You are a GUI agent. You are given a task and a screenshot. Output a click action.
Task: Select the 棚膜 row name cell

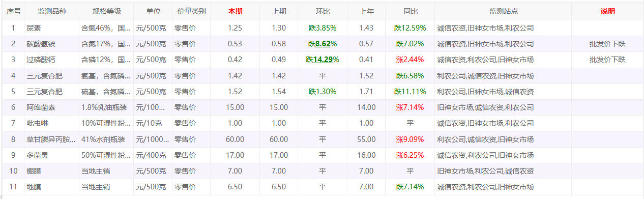(x=52, y=171)
